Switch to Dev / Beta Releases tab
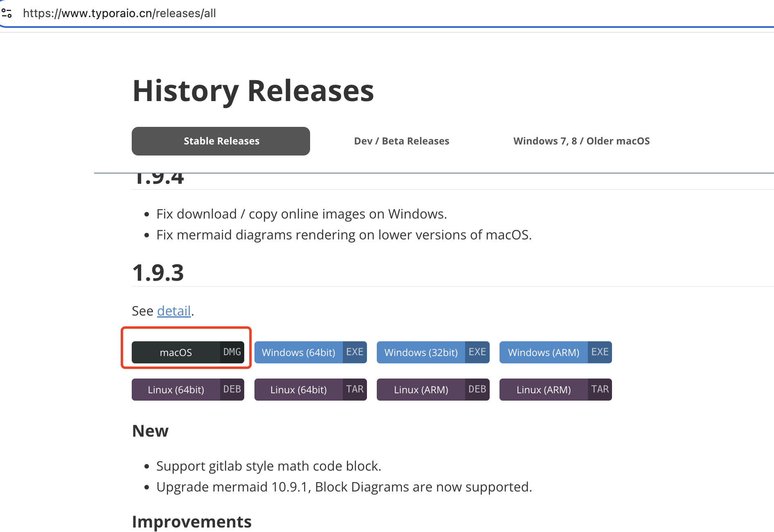This screenshot has width=774, height=532. 401,141
